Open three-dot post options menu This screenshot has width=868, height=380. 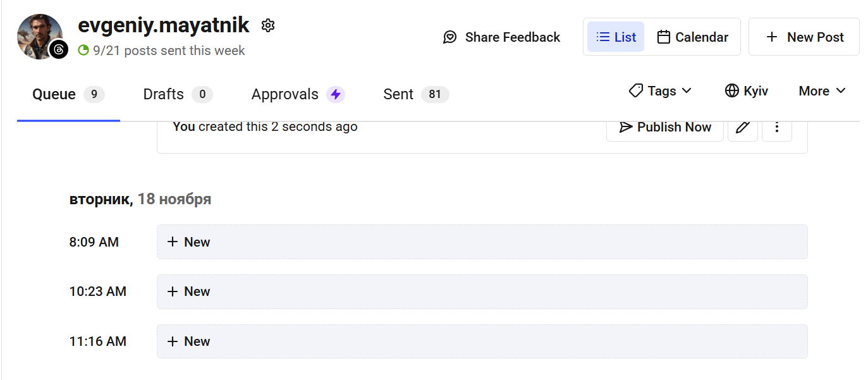(x=777, y=127)
